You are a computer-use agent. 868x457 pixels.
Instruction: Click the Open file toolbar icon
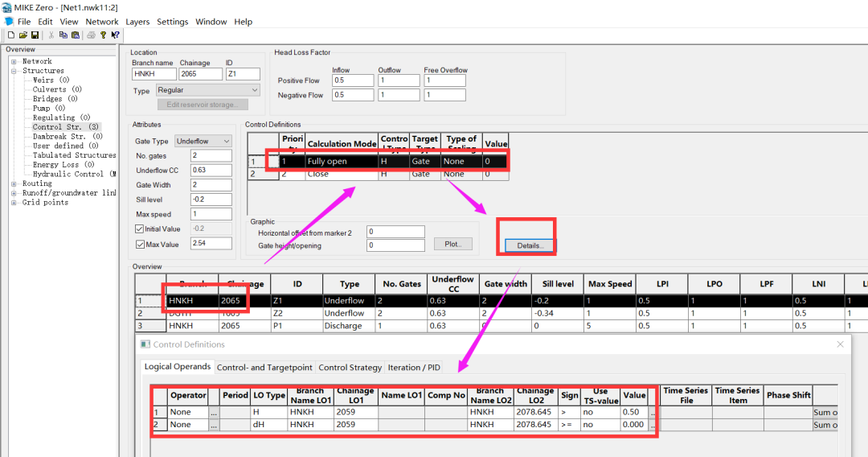tap(23, 35)
